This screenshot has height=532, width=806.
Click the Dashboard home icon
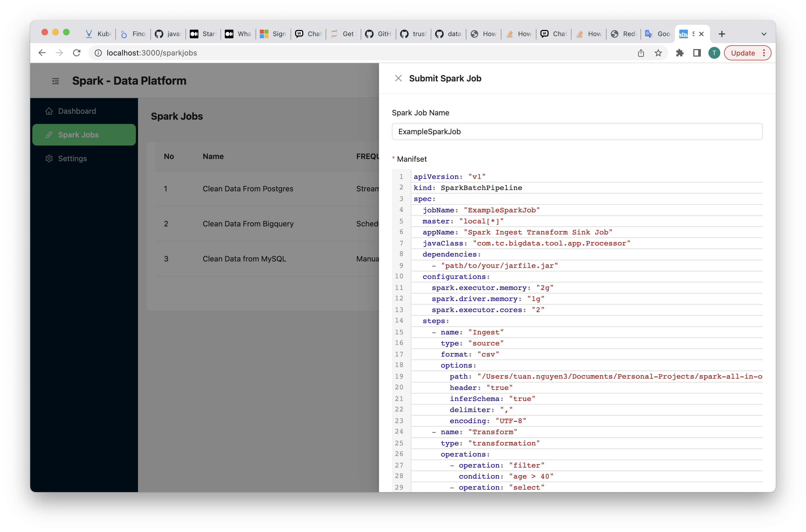pyautogui.click(x=49, y=111)
